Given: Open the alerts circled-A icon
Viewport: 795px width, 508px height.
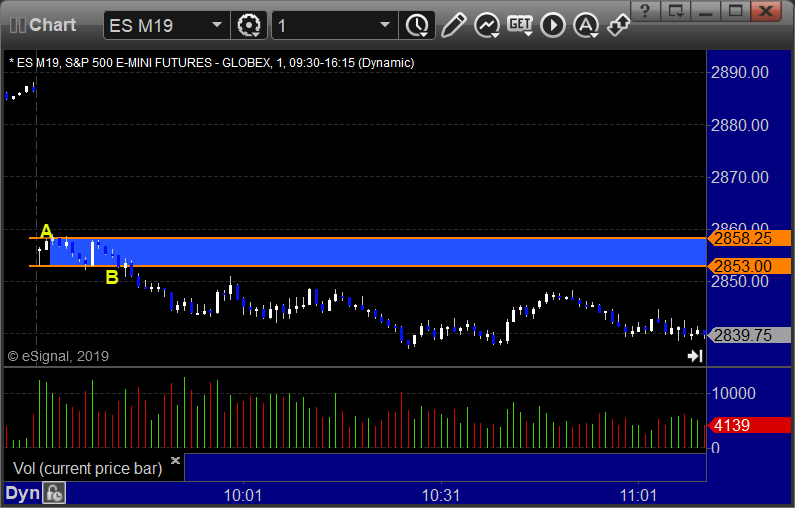Looking at the screenshot, I should 586,25.
